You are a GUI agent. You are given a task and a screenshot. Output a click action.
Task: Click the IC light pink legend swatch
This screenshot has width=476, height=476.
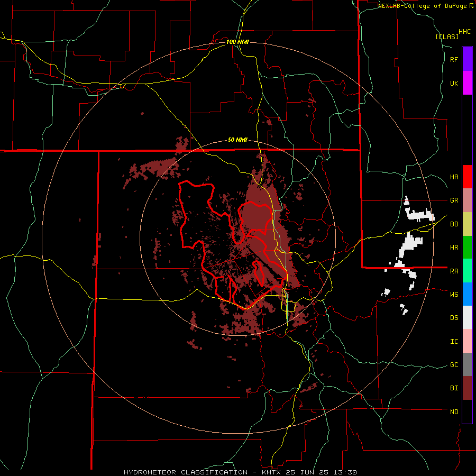467,341
